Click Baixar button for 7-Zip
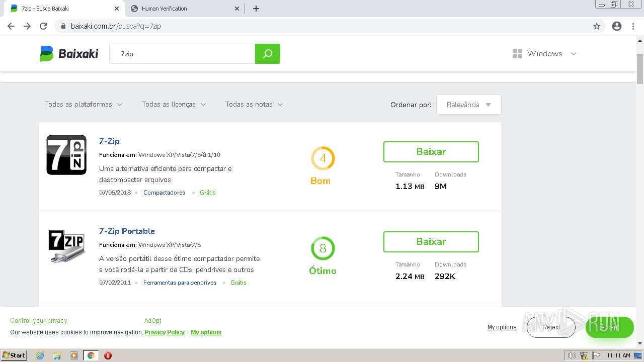The height and width of the screenshot is (362, 644). pos(431,152)
